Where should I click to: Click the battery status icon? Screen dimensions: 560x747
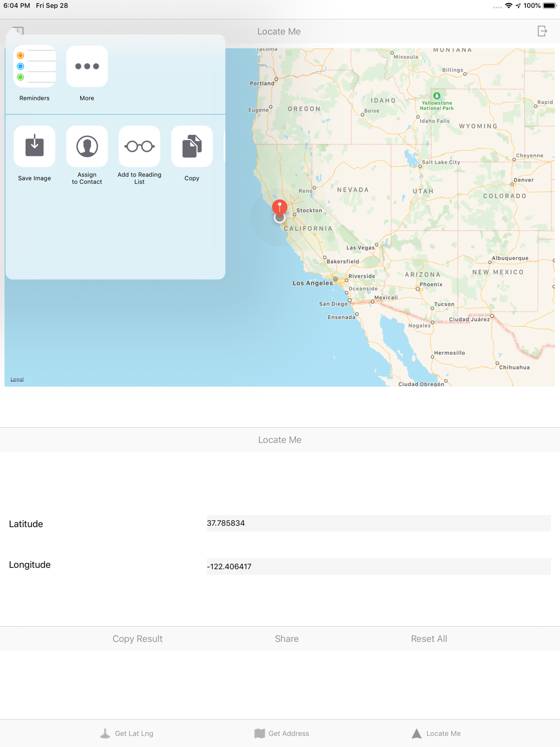[x=549, y=6]
